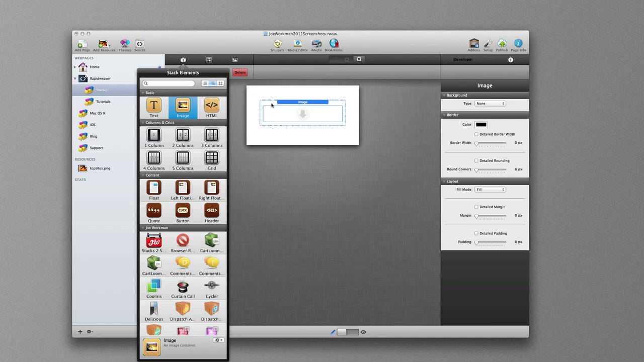Select the Float content element

click(154, 190)
